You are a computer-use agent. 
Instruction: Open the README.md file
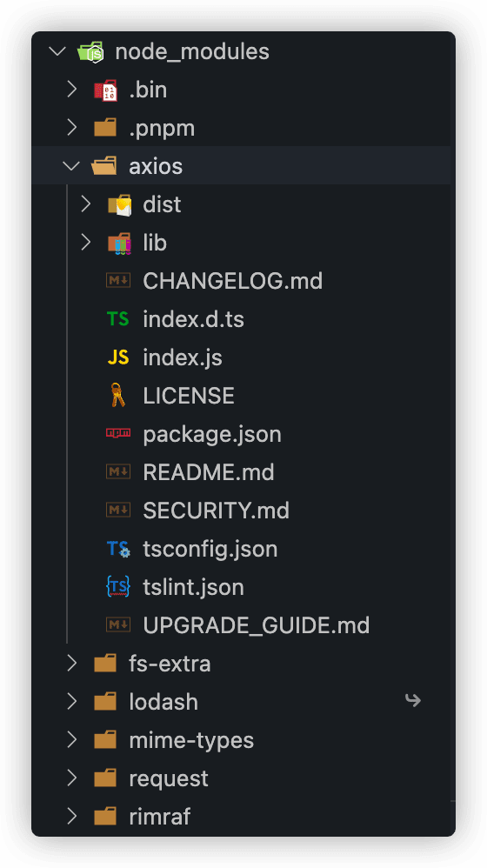(209, 472)
